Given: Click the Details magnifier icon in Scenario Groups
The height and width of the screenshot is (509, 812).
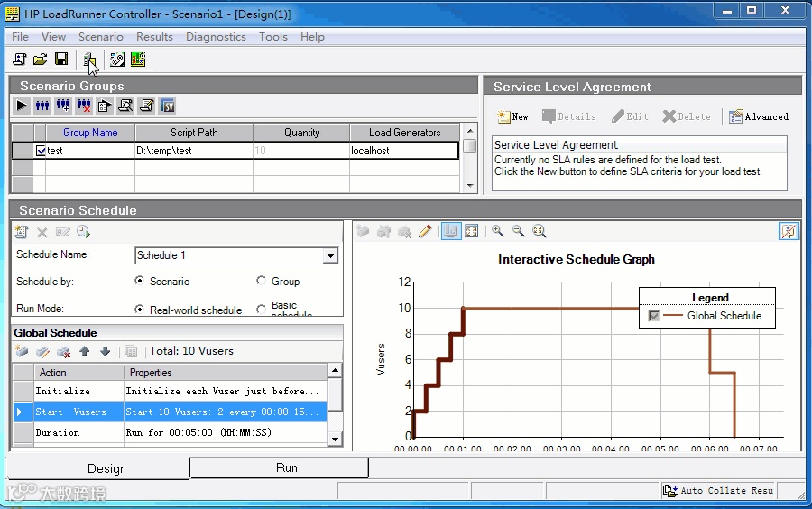Looking at the screenshot, I should click(x=125, y=106).
